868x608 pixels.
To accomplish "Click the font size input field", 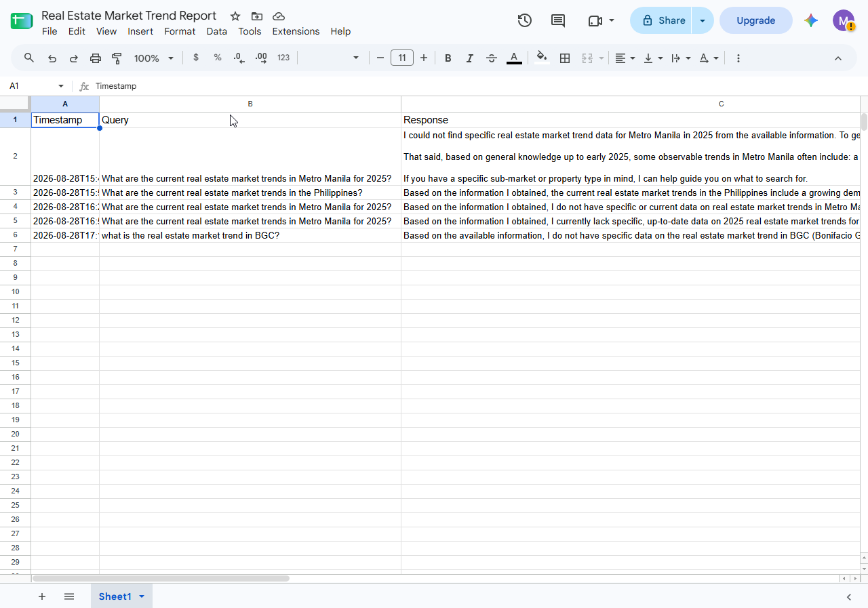I will tap(402, 58).
